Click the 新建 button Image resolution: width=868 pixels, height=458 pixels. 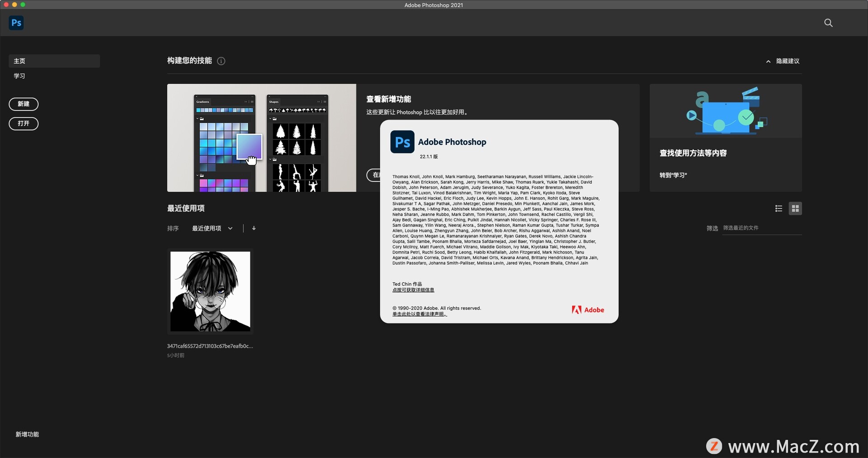click(24, 104)
